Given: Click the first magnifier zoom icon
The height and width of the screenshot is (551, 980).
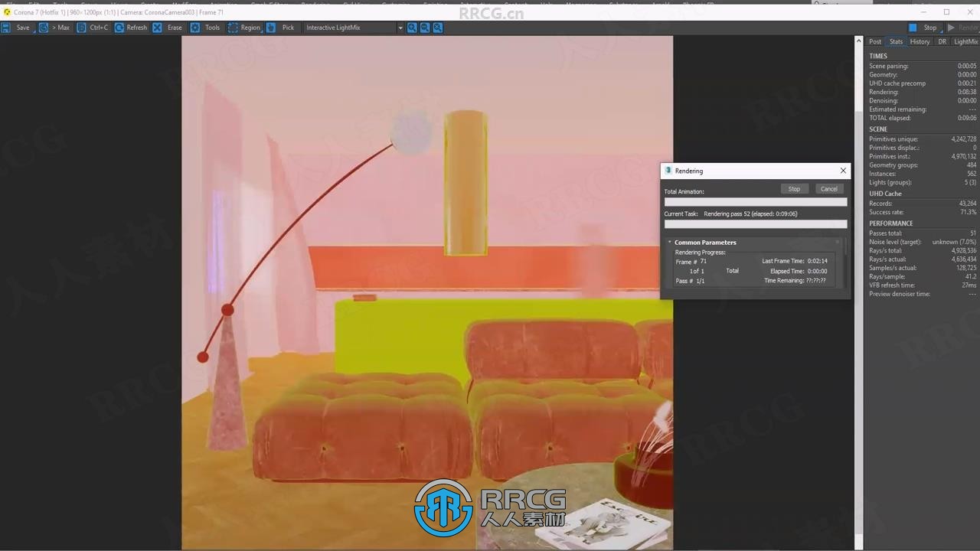Looking at the screenshot, I should click(x=412, y=28).
